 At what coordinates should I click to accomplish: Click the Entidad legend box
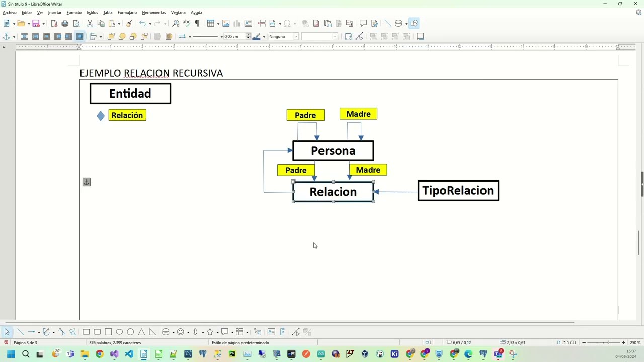pos(130,94)
